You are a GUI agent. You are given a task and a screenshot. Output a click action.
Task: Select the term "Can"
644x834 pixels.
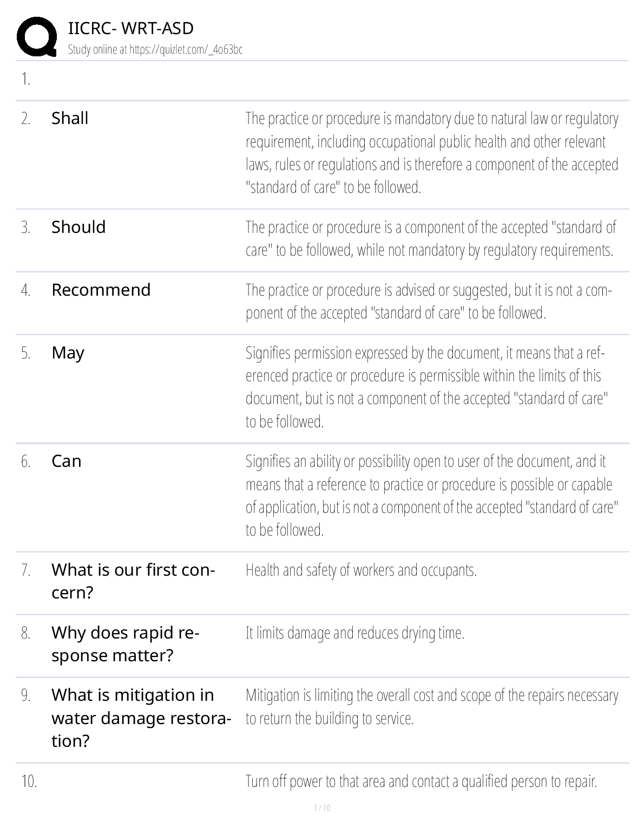66,461
